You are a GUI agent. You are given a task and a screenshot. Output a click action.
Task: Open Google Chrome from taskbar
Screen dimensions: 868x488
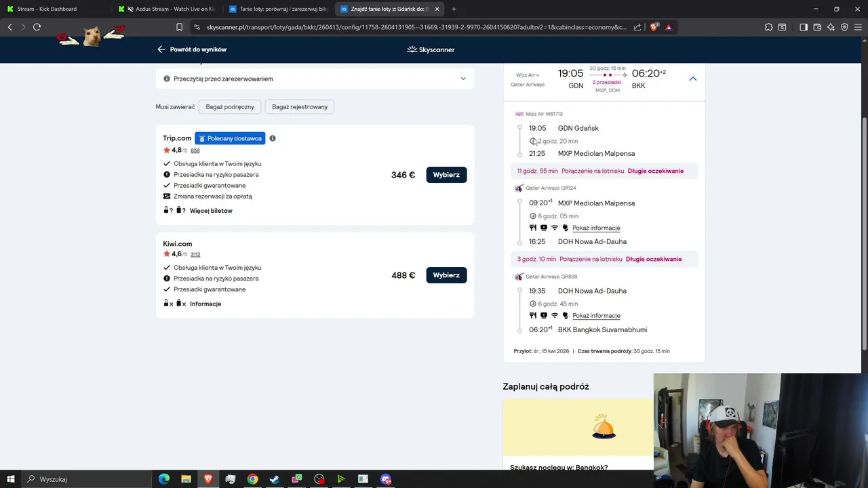tap(252, 479)
